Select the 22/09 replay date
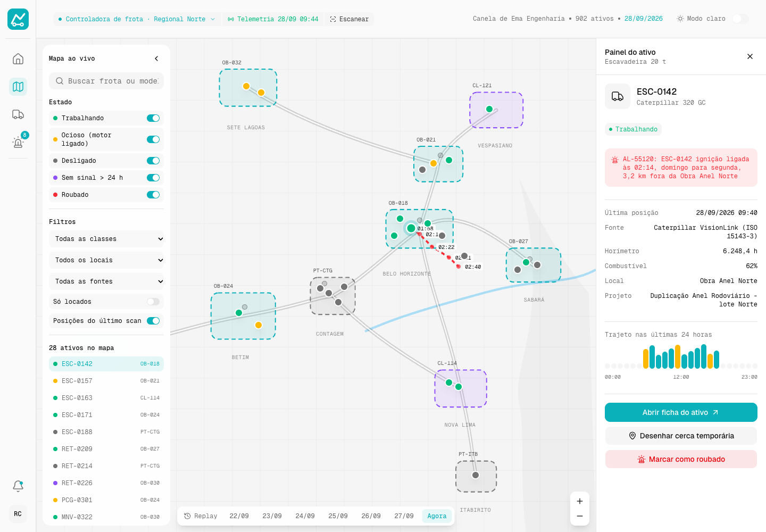This screenshot has width=766, height=532. pos(239,516)
